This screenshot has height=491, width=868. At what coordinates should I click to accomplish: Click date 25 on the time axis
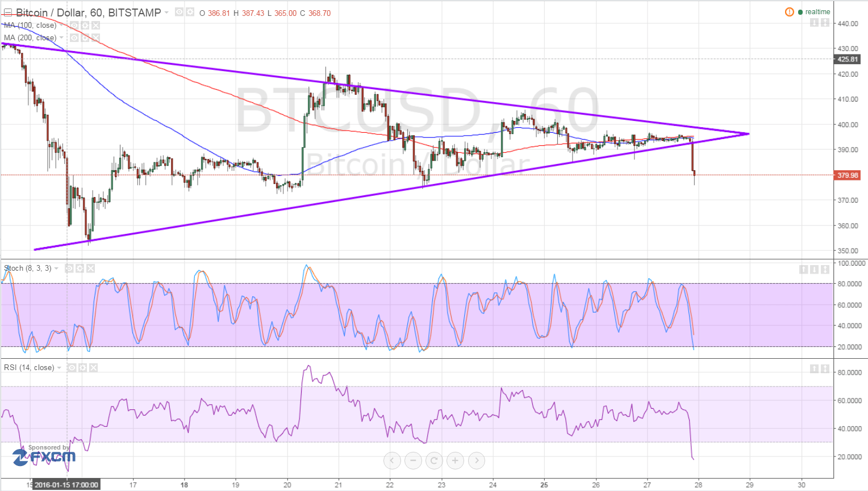(x=544, y=485)
